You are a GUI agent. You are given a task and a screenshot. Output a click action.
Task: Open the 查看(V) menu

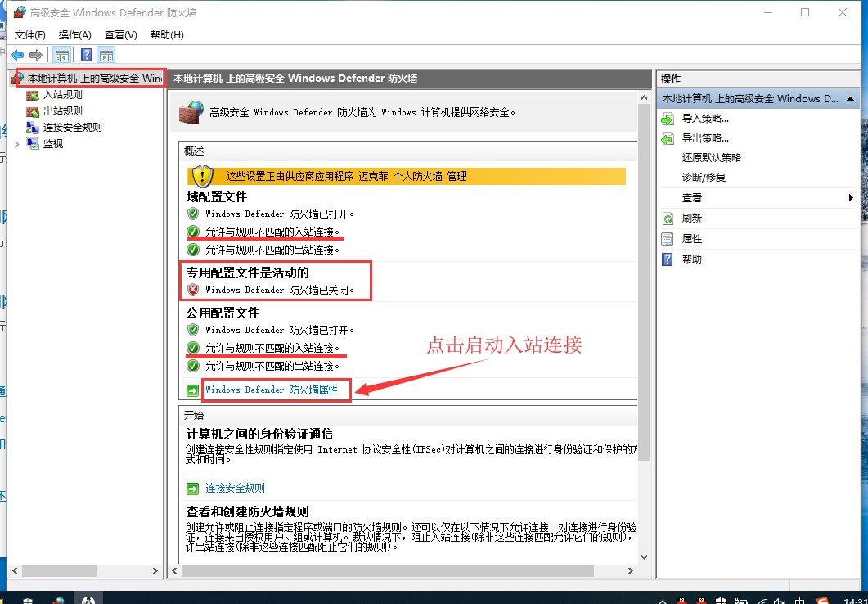(121, 35)
